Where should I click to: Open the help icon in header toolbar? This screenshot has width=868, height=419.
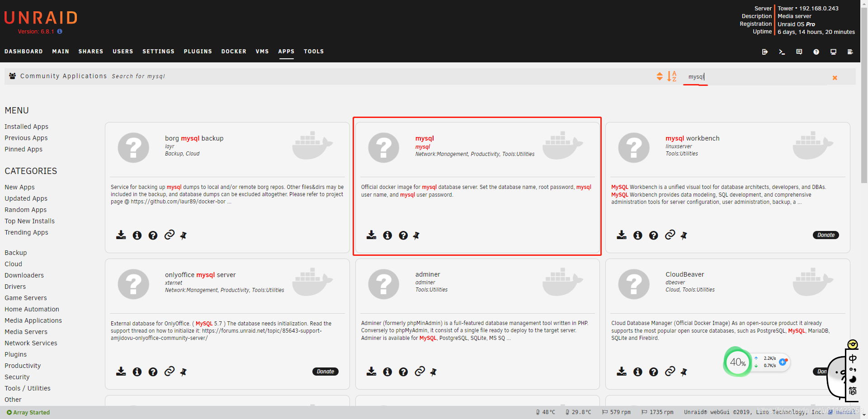coord(816,52)
